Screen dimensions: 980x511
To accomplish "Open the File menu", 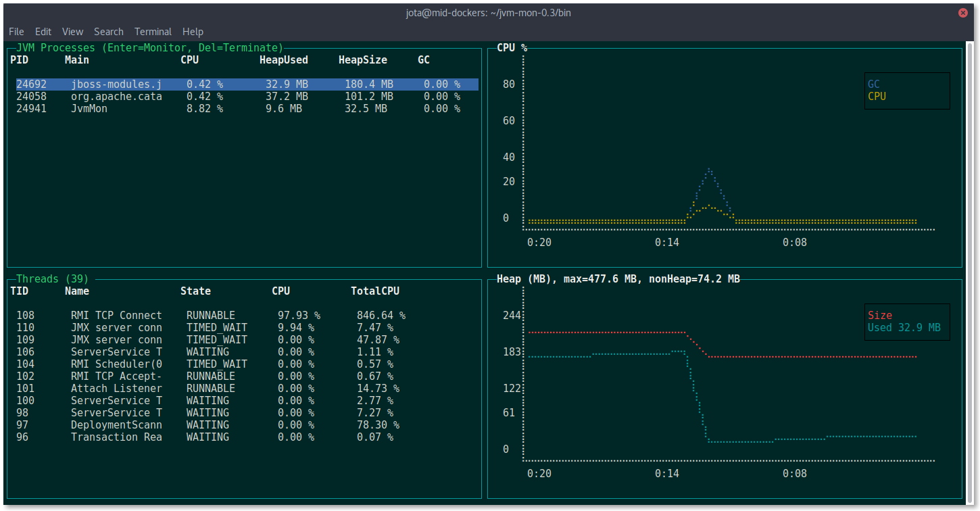I will coord(16,32).
